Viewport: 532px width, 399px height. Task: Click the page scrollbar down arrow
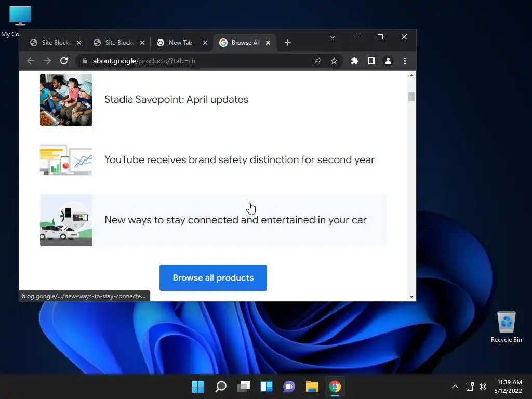411,297
